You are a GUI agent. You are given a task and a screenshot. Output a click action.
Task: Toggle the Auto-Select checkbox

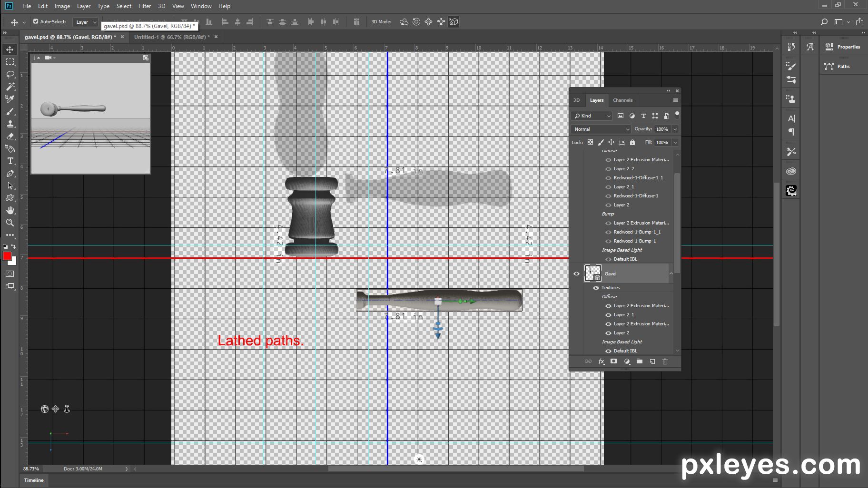(36, 21)
